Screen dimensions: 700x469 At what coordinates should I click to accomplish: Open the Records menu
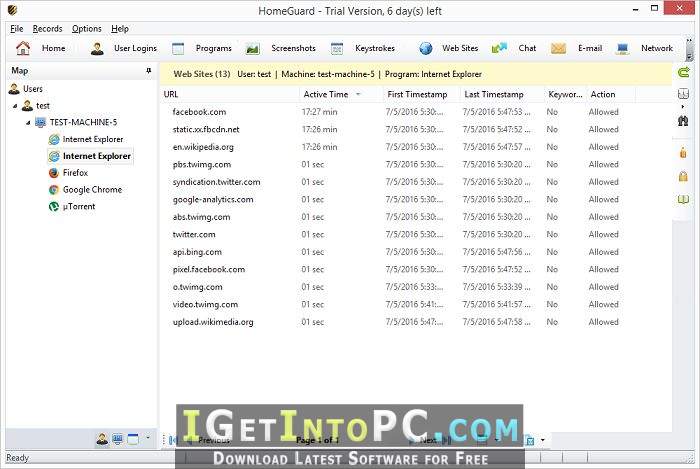[47, 29]
